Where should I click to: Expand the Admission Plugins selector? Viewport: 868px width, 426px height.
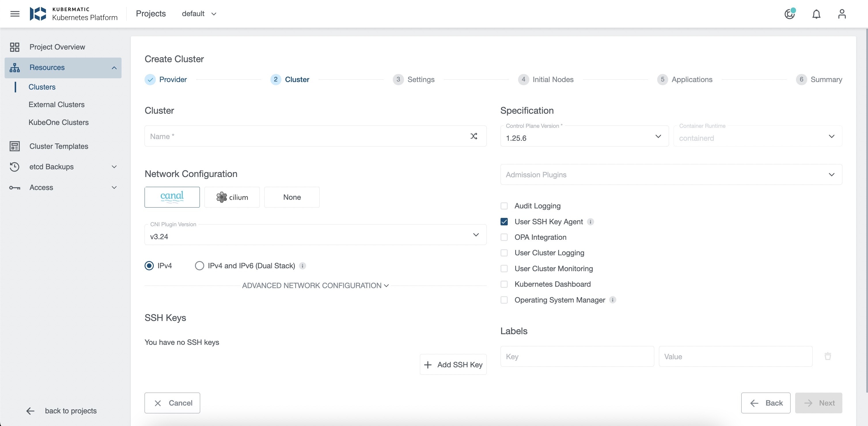831,174
